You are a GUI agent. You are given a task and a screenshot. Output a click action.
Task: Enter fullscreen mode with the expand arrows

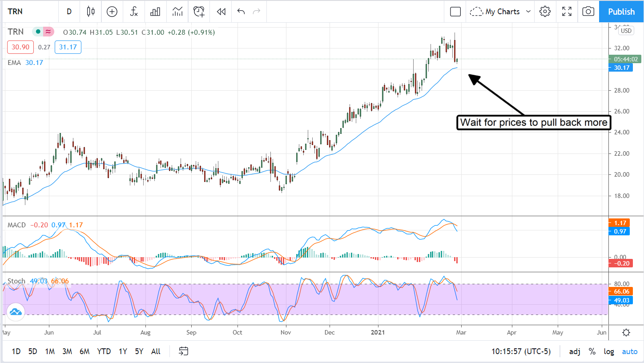pos(566,12)
